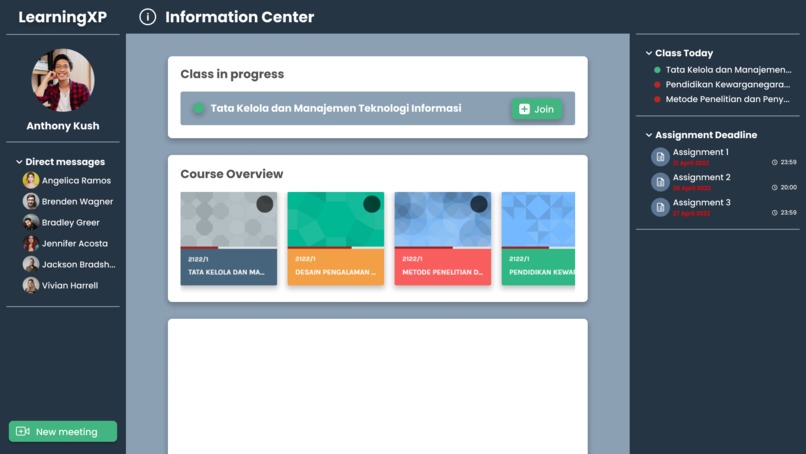Click the Information Center heading

pos(240,17)
